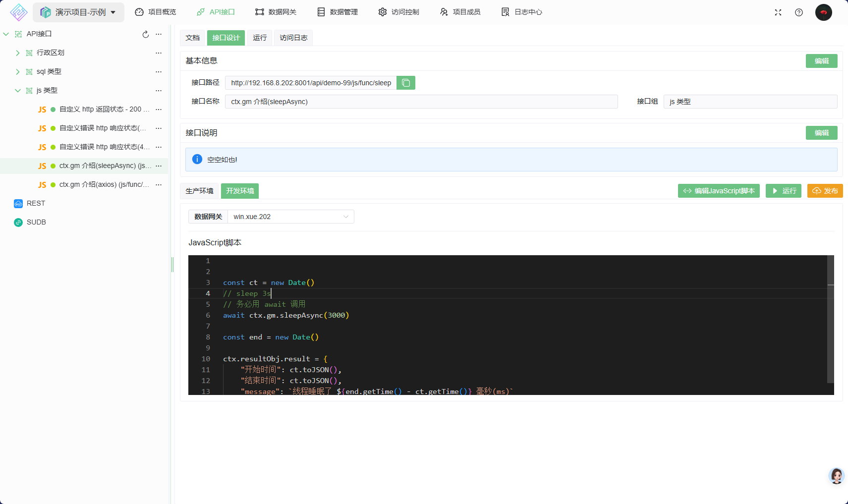Select the ctx.gm 介绍(axios) API item
Viewport: 848px width, 504px height.
(104, 184)
